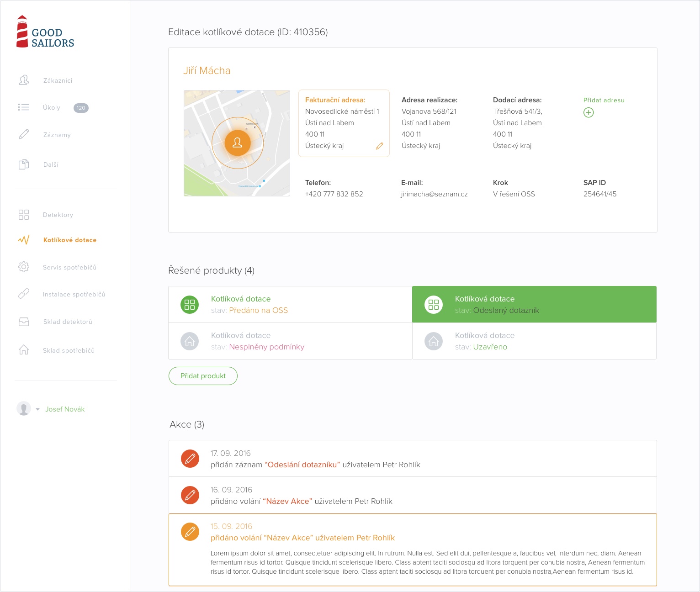Select product with state Odeslaný dotazník

click(534, 304)
